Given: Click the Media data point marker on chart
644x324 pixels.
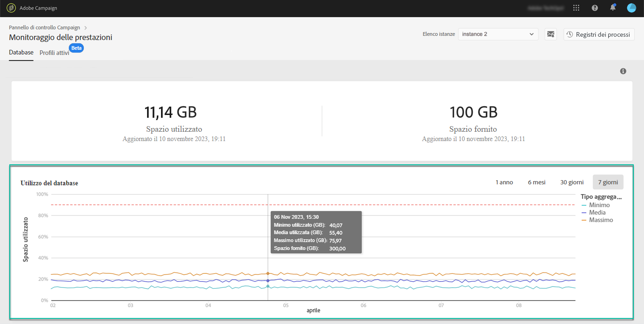Looking at the screenshot, I should point(268,281).
